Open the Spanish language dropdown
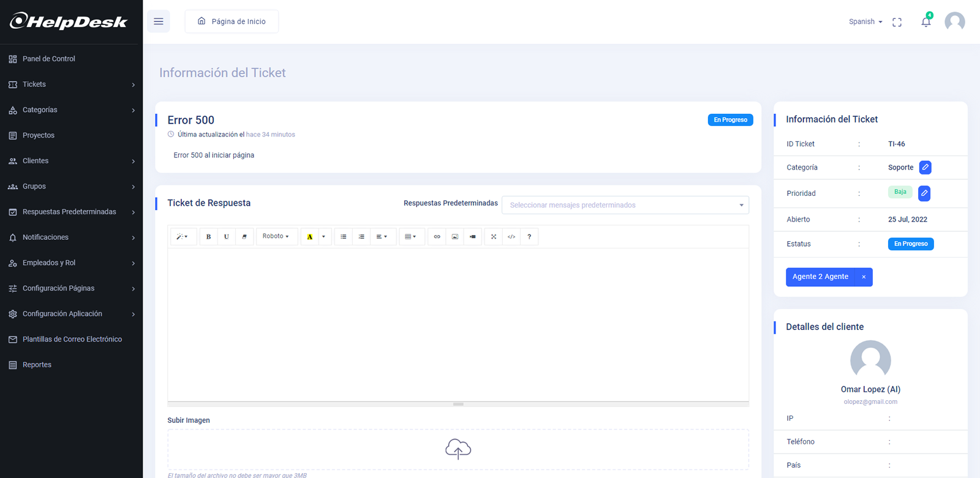 coord(865,21)
